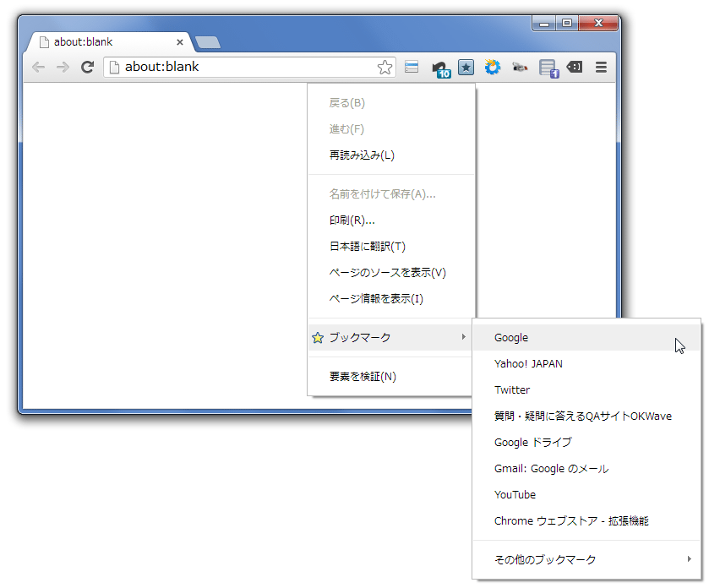
Task: Click the blue gear extension icon
Action: pyautogui.click(x=493, y=67)
